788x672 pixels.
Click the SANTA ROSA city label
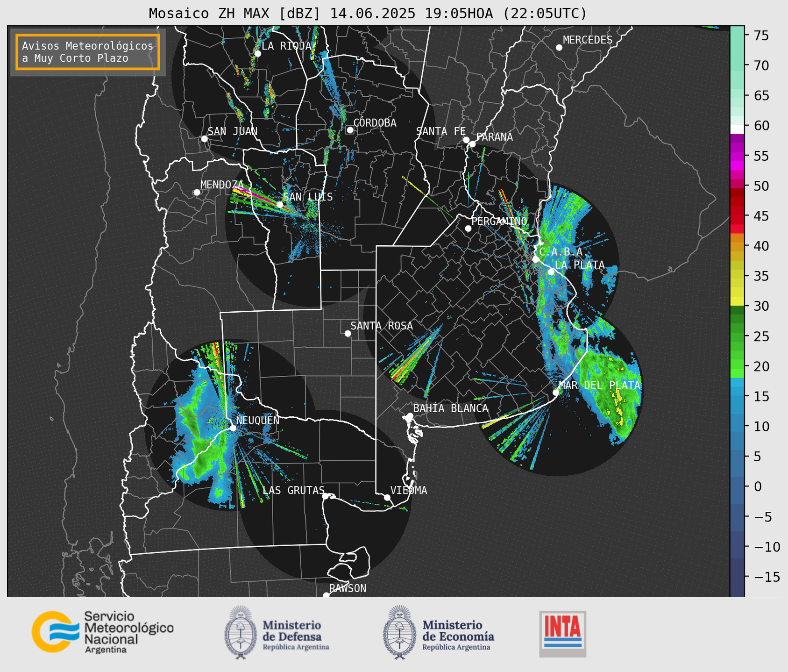point(382,326)
